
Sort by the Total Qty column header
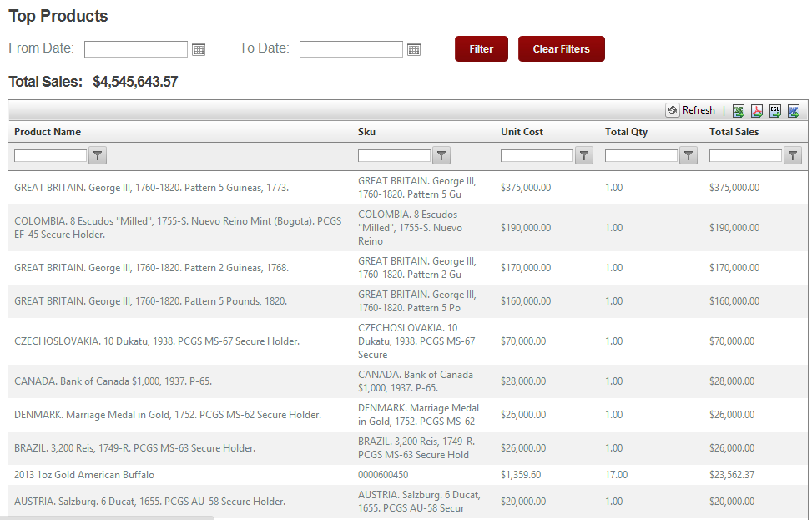(626, 132)
